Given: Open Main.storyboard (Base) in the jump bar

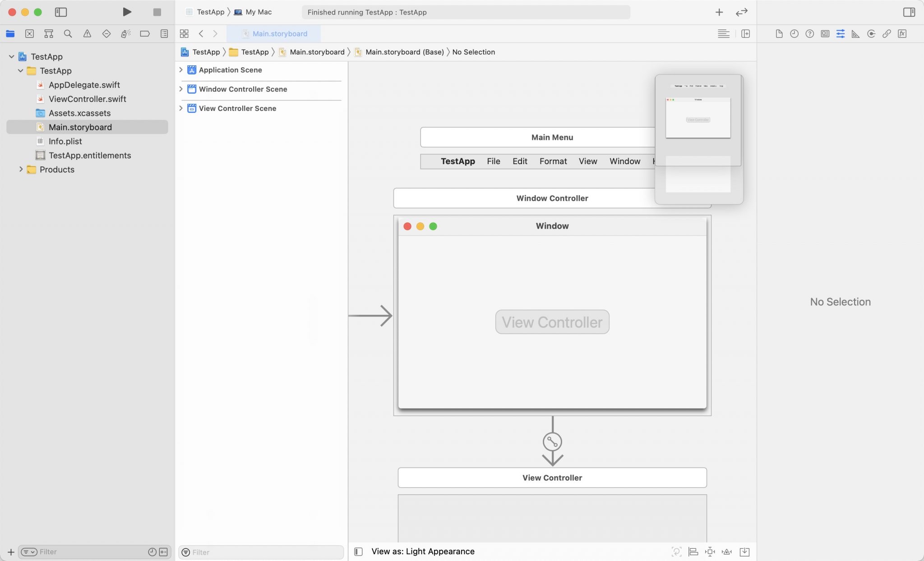Looking at the screenshot, I should tap(404, 52).
